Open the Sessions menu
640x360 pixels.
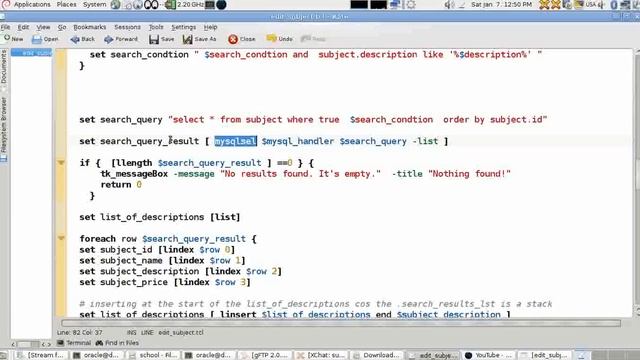[x=127, y=27]
